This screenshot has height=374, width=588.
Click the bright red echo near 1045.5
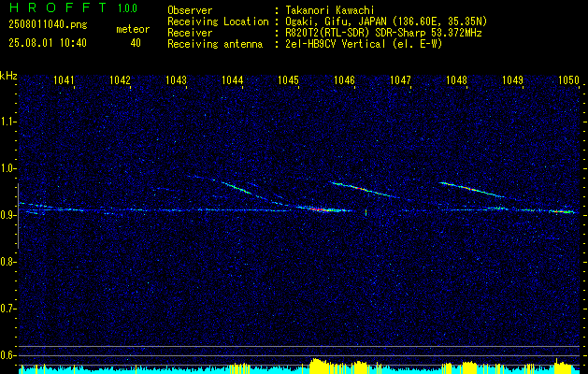point(319,209)
